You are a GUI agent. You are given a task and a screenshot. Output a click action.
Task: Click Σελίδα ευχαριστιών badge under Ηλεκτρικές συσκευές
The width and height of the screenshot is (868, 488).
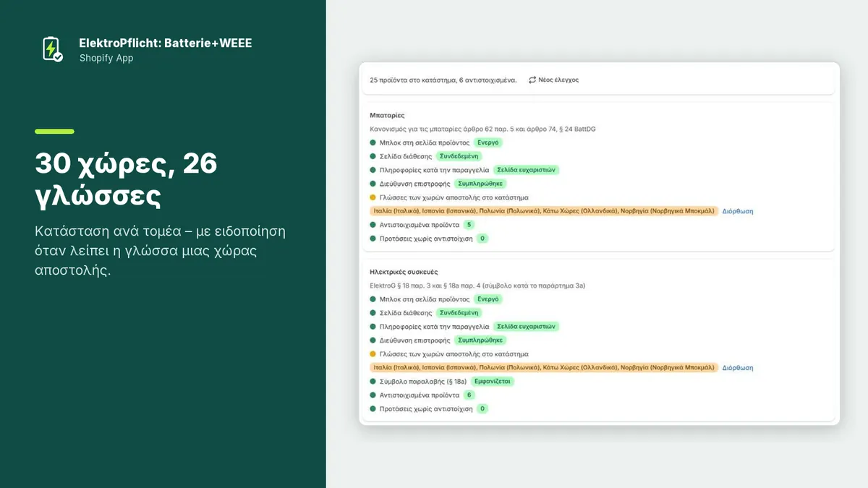click(527, 326)
